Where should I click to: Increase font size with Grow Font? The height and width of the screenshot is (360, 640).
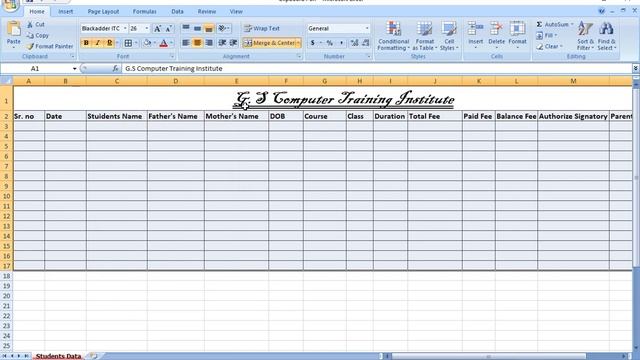click(x=157, y=29)
